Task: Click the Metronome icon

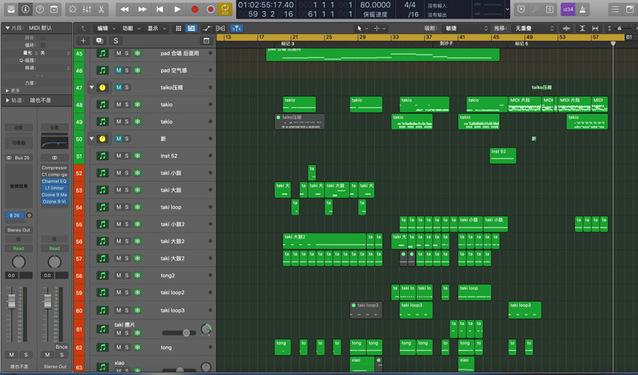Action: click(x=583, y=9)
